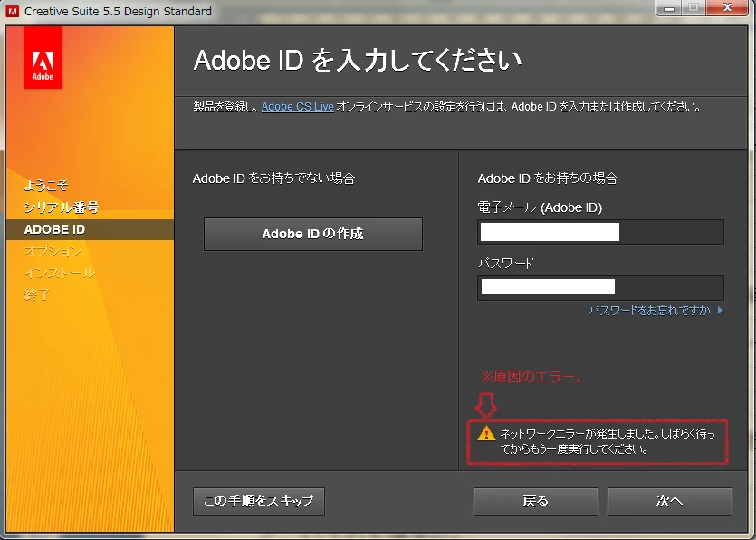Click the arrow beside password-forgotten link
This screenshot has height=540, width=756.
720,310
